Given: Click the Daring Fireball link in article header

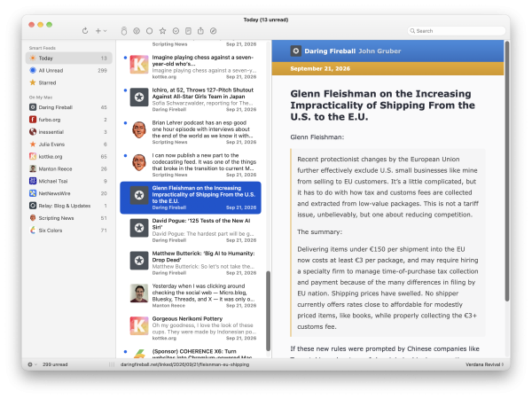Looking at the screenshot, I should pyautogui.click(x=330, y=51).
